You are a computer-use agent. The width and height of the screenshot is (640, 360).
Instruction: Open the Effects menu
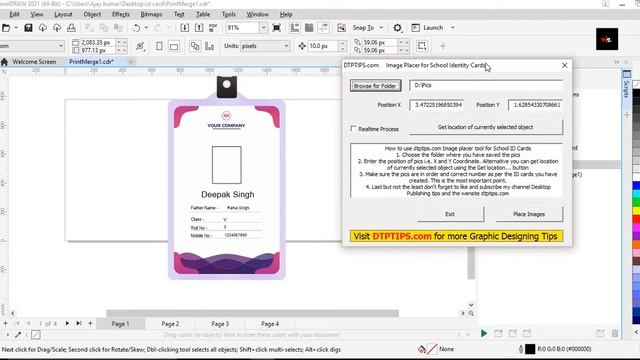pos(120,14)
